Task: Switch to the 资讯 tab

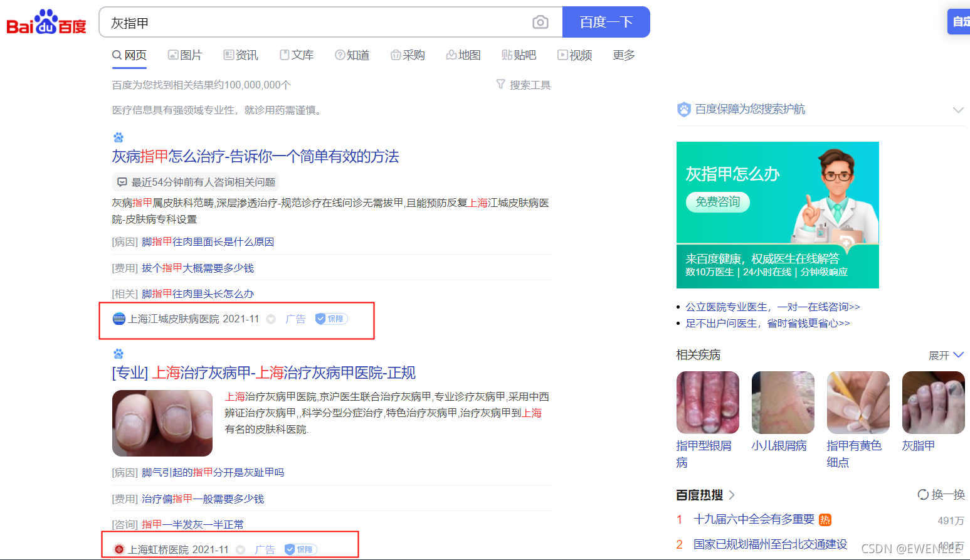Action: point(241,55)
